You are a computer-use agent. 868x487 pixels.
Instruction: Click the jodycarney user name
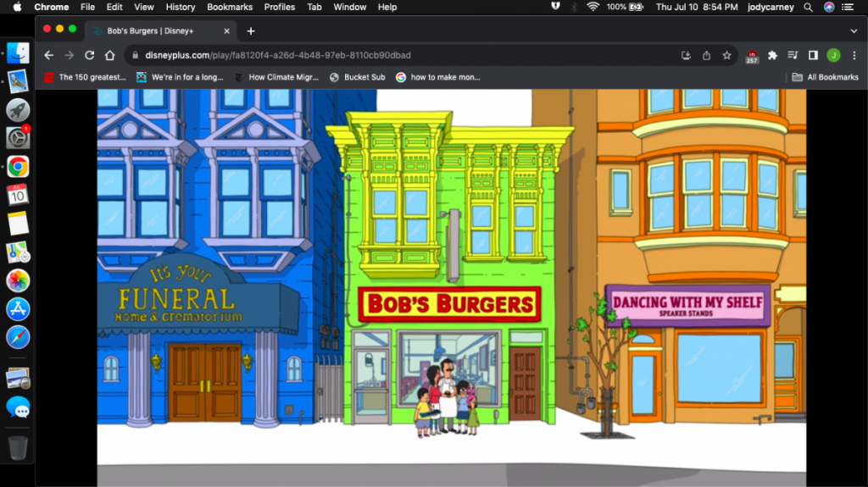point(771,7)
